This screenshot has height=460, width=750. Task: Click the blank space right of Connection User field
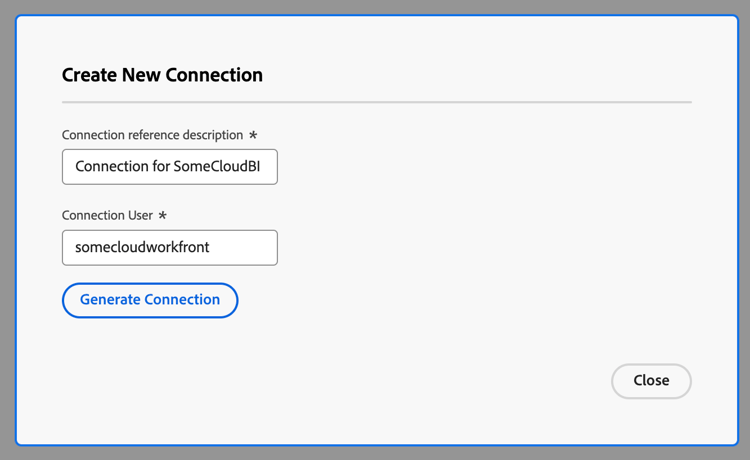tap(450, 248)
